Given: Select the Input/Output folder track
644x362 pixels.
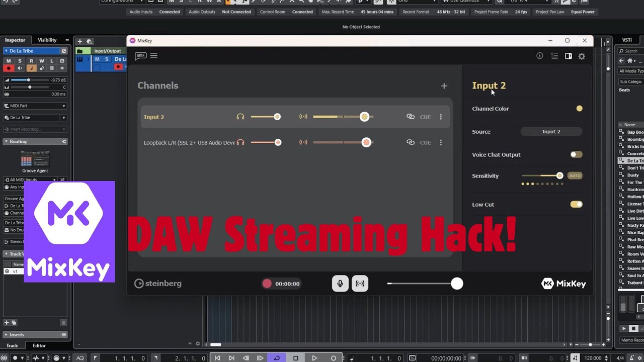Looking at the screenshot, I should [101, 51].
